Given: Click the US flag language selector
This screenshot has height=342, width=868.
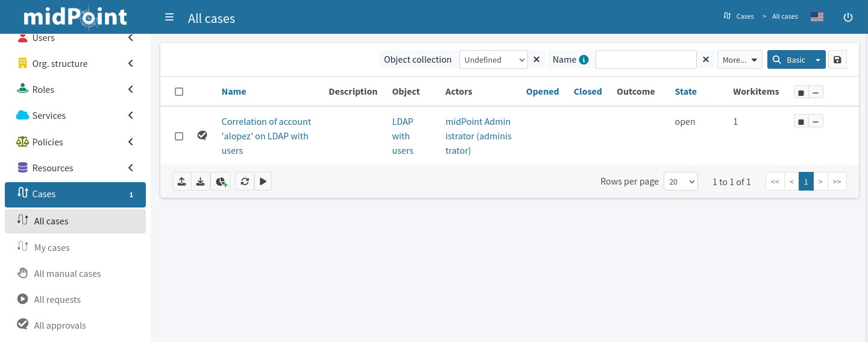Looking at the screenshot, I should point(817,17).
